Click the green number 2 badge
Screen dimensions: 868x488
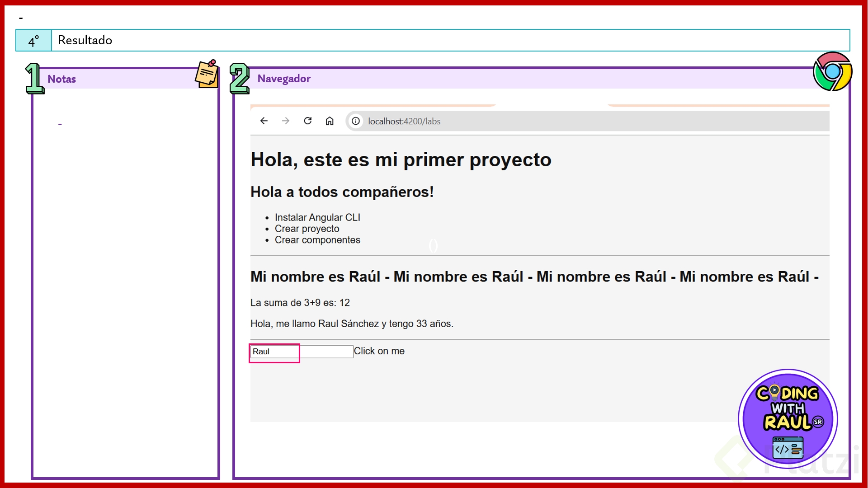click(x=239, y=79)
